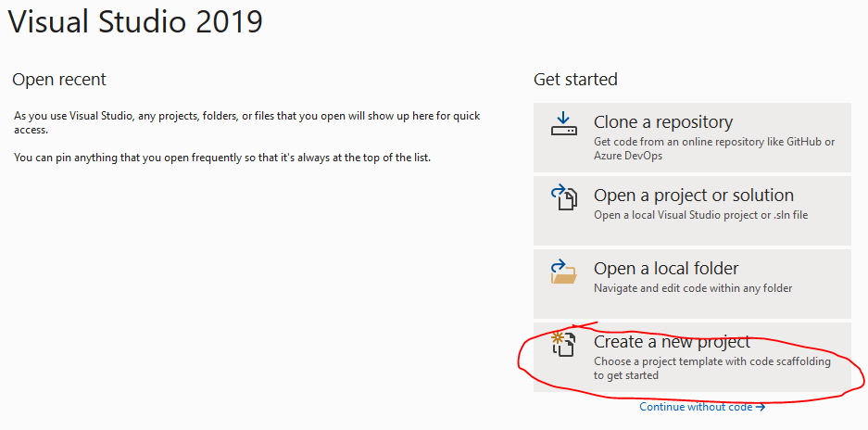The width and height of the screenshot is (868, 430).
Task: Click the arrow next to Continue without code
Action: (x=760, y=407)
